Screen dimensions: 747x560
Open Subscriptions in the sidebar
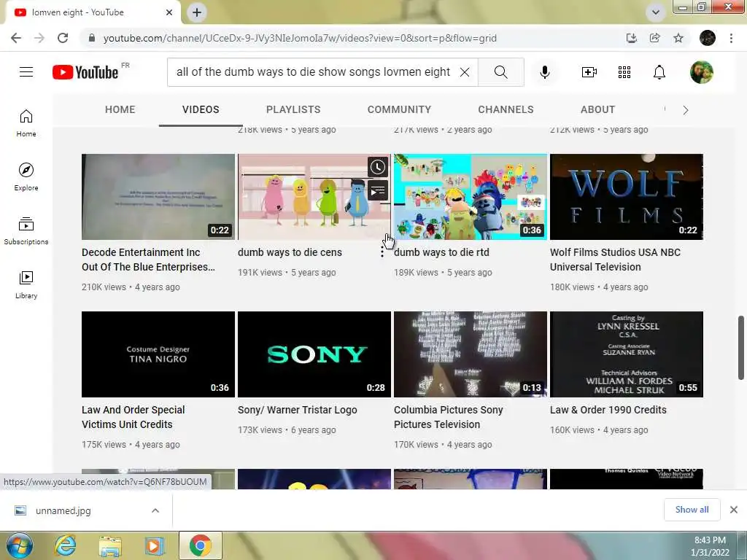(26, 230)
